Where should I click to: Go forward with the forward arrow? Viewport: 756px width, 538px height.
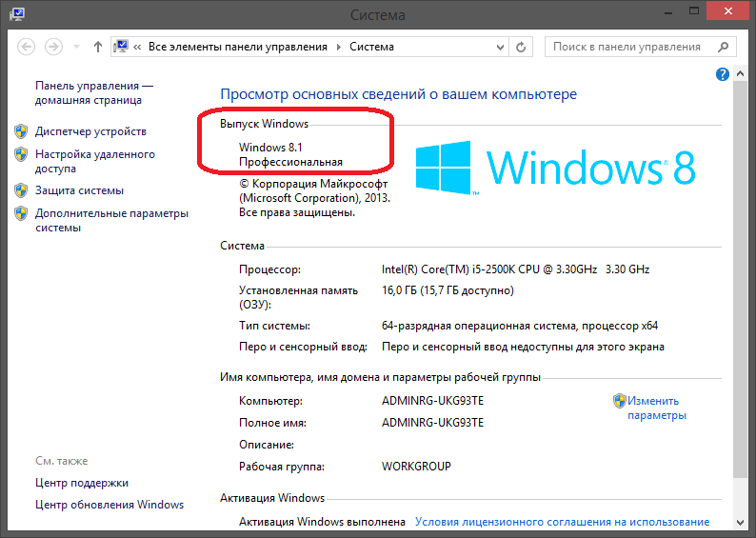pyautogui.click(x=53, y=47)
